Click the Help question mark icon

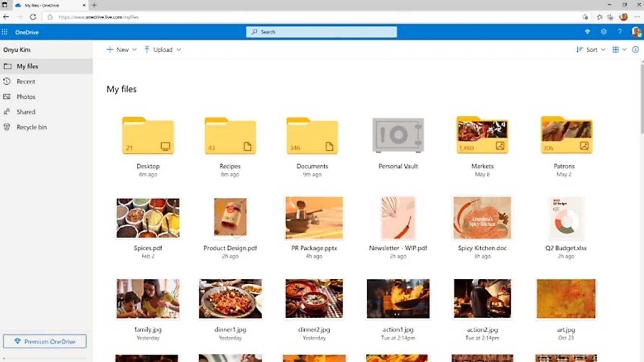(619, 32)
